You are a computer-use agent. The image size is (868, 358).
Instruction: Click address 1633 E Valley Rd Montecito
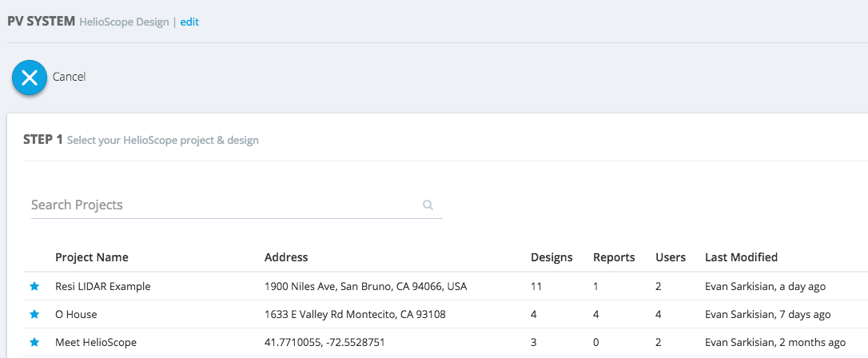coord(356,314)
